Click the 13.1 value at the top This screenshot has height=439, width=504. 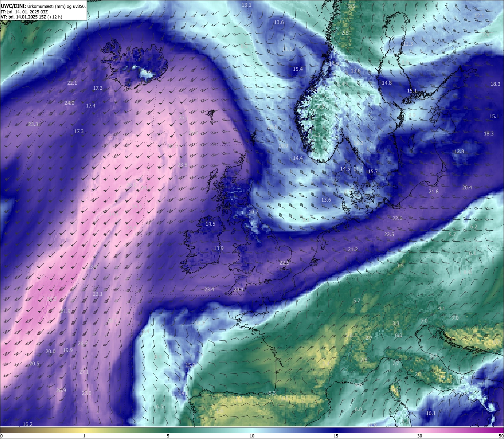[246, 5]
